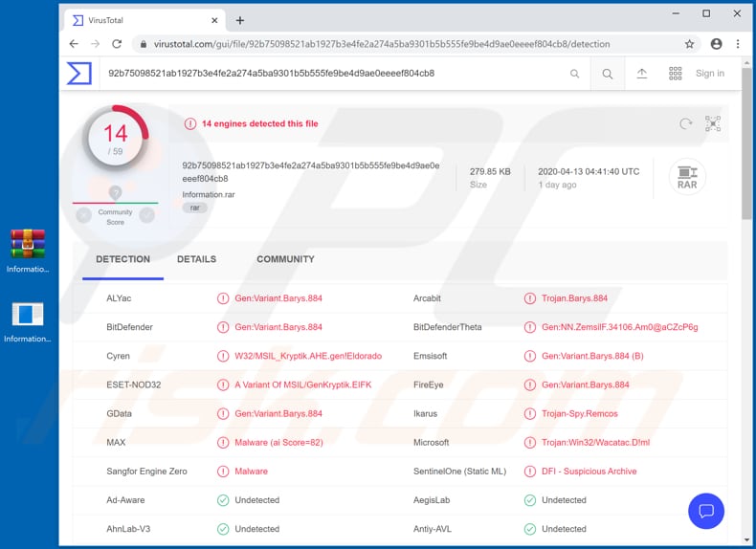The image size is (756, 549).
Task: Open the Chrome profile icon
Action: pos(717,44)
